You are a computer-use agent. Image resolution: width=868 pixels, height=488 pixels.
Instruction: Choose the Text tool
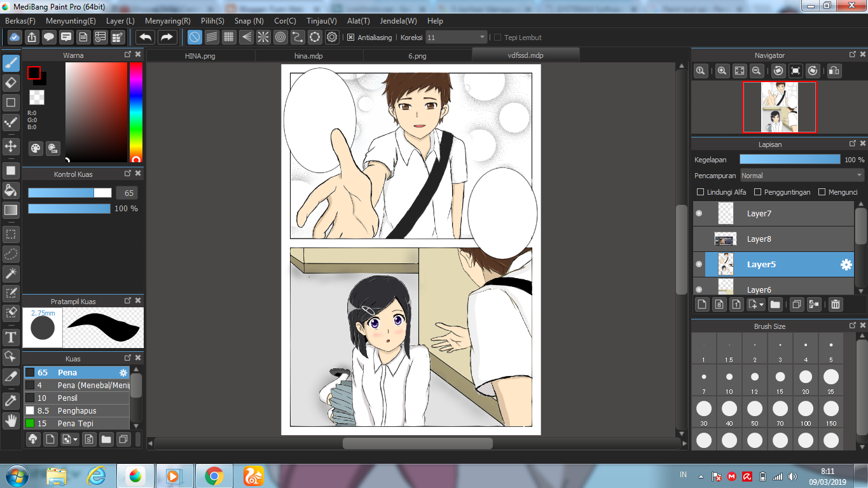click(x=11, y=337)
